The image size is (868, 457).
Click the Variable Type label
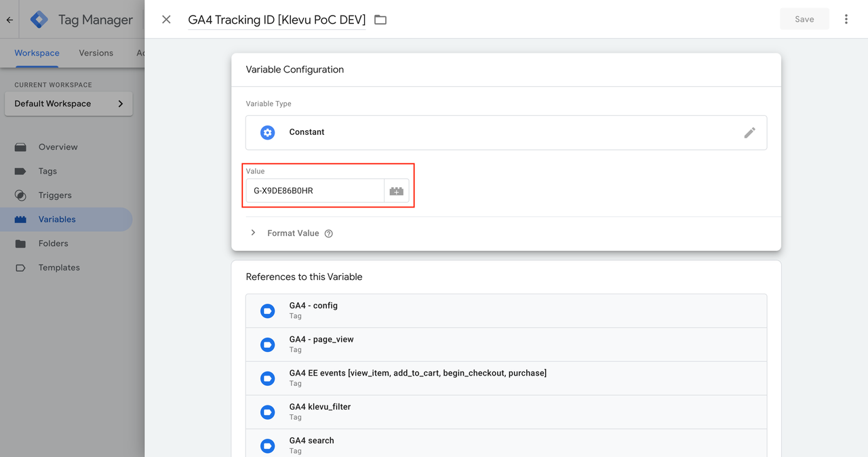coord(269,104)
